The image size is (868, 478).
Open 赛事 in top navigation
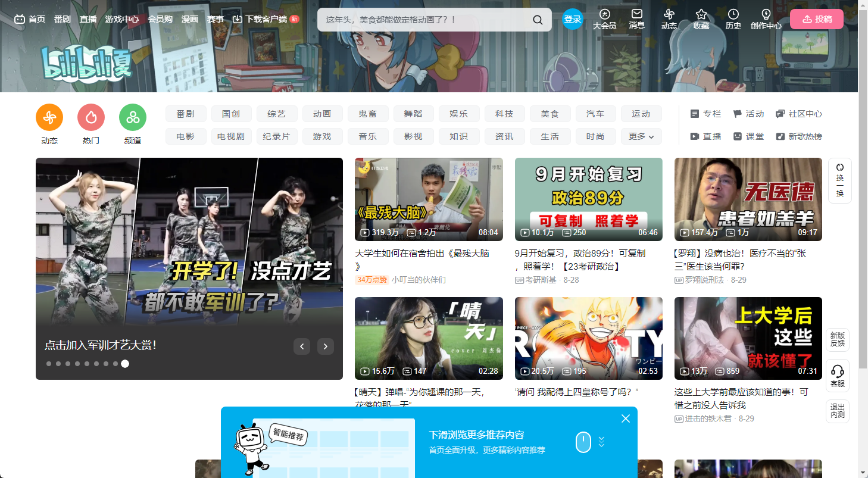tap(216, 19)
